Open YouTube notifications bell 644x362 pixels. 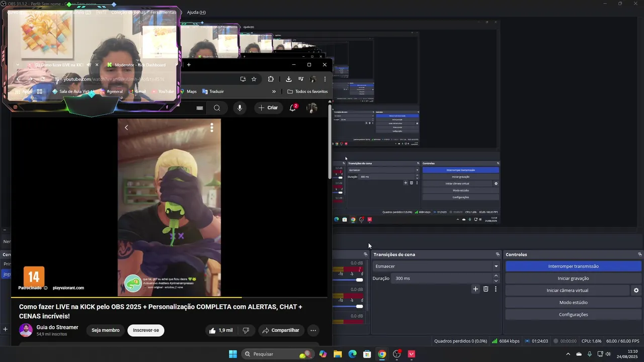point(293,108)
